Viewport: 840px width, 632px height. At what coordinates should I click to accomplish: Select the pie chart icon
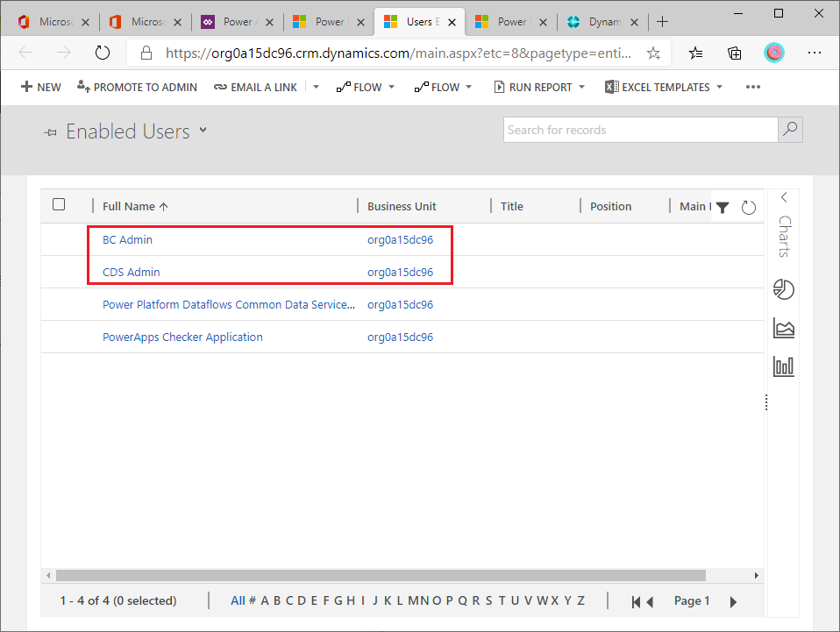click(x=784, y=289)
